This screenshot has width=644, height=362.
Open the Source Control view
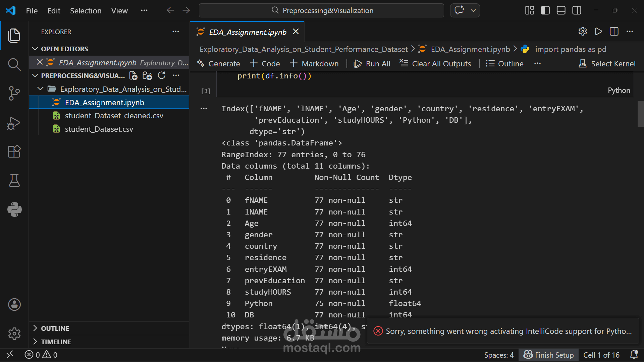pos(14,93)
